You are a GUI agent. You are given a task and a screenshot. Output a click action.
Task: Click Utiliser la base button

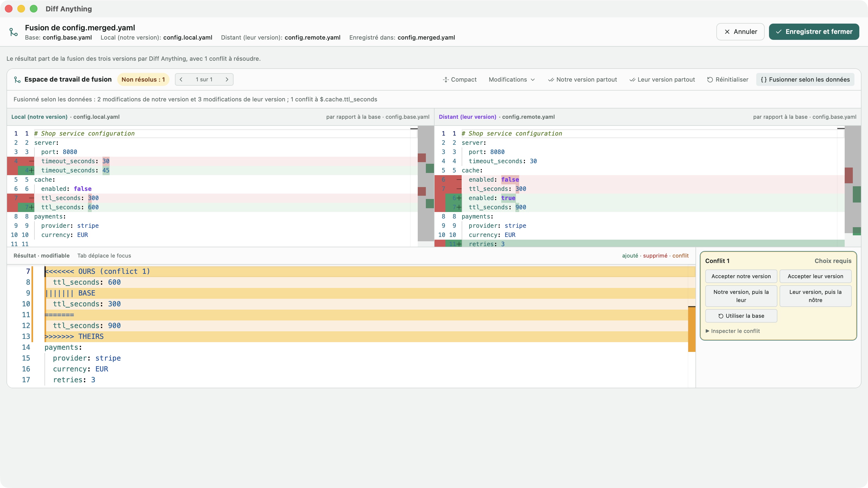point(741,316)
